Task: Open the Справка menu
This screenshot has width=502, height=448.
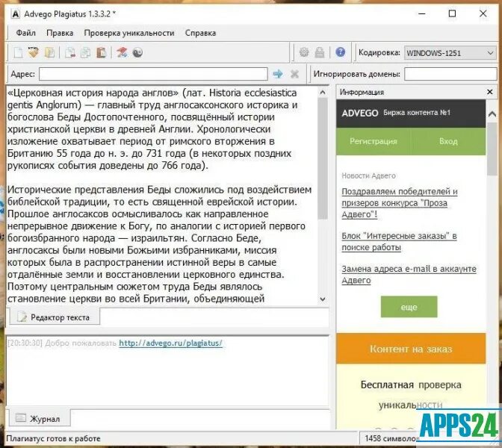Action: [200, 33]
